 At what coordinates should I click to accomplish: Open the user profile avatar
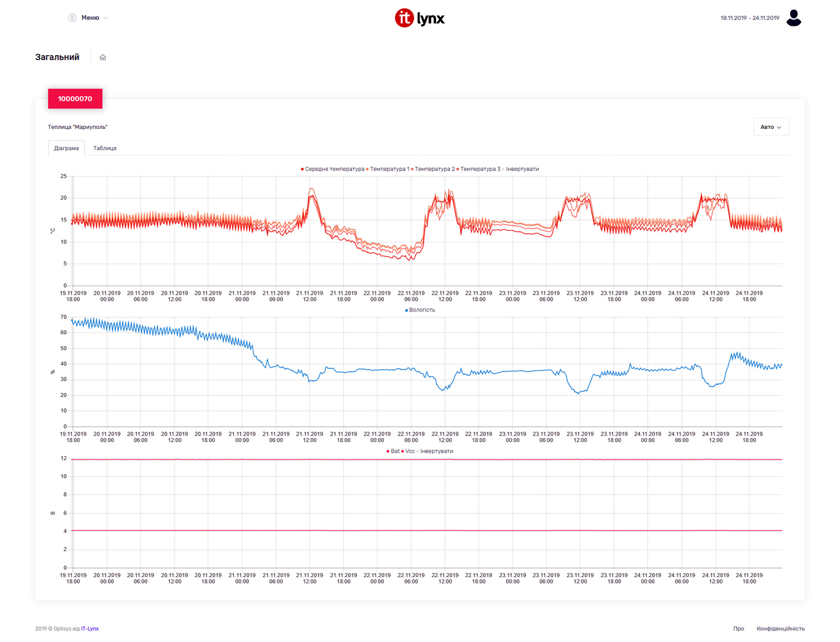coord(794,18)
